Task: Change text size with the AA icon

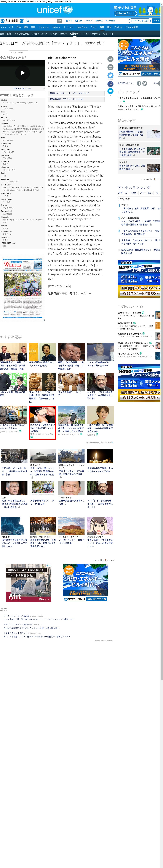Action: click(x=110, y=59)
